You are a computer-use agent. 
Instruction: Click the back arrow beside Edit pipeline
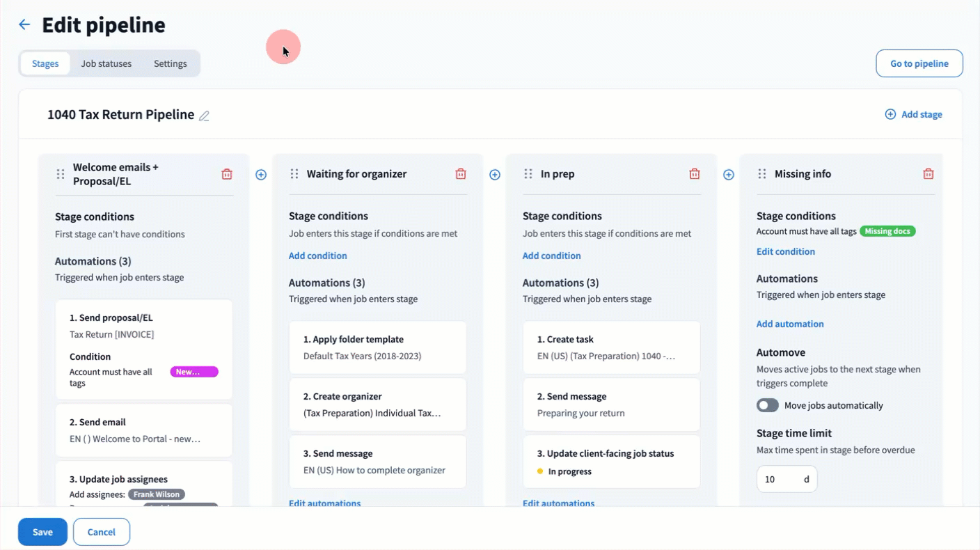[x=24, y=25]
